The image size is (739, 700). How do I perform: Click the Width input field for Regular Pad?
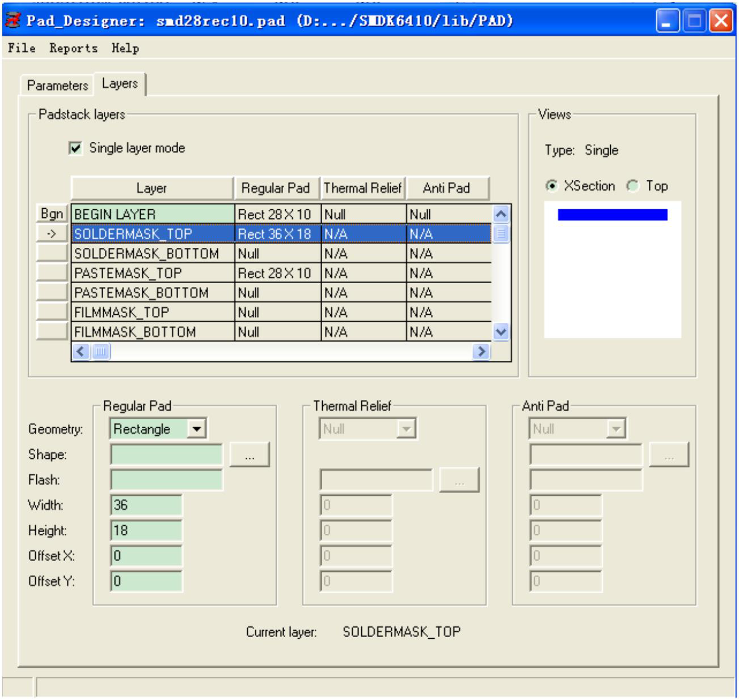coord(146,505)
